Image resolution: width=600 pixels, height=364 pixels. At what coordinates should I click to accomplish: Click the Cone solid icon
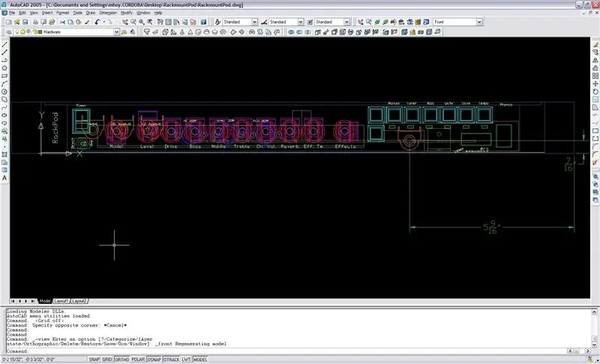tap(190, 32)
